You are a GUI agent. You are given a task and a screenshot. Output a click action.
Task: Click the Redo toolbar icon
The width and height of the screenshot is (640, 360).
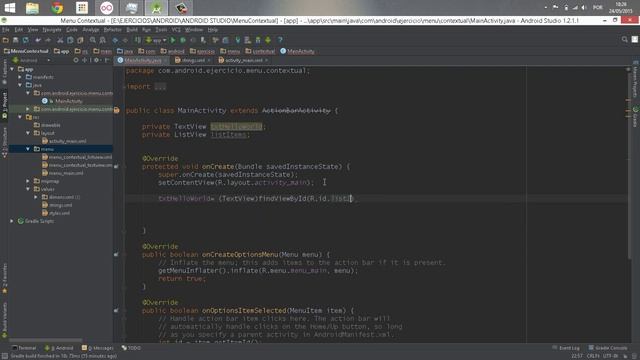tap(48, 40)
